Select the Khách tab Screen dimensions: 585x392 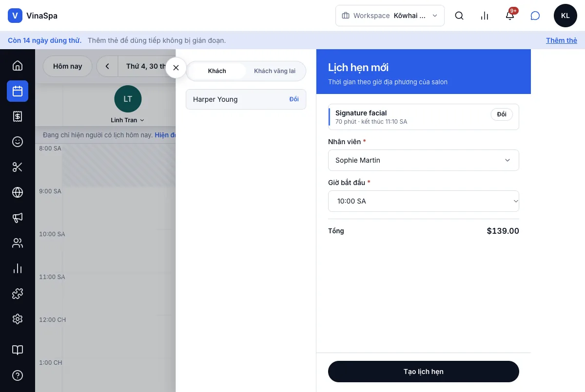(217, 71)
